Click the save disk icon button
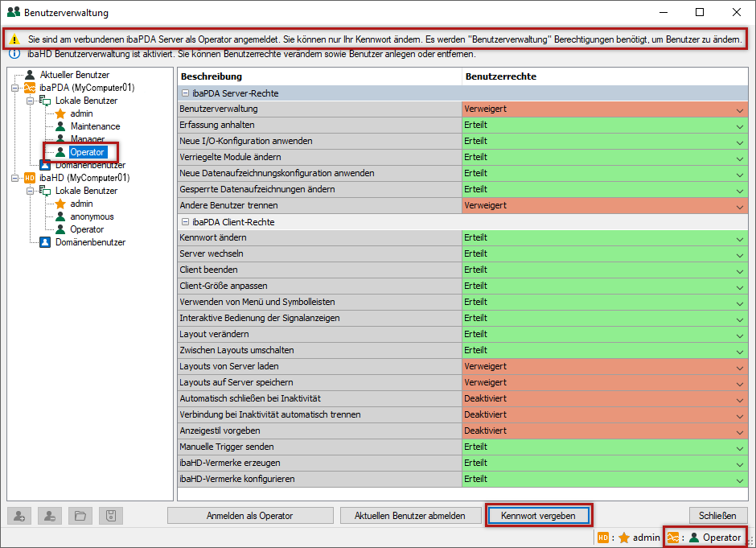756x548 pixels. tap(111, 516)
